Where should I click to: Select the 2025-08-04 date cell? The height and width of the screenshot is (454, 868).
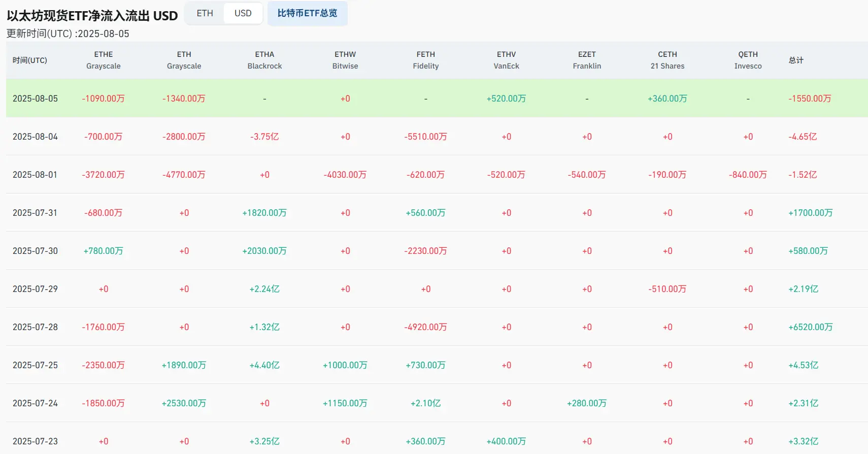pyautogui.click(x=36, y=137)
